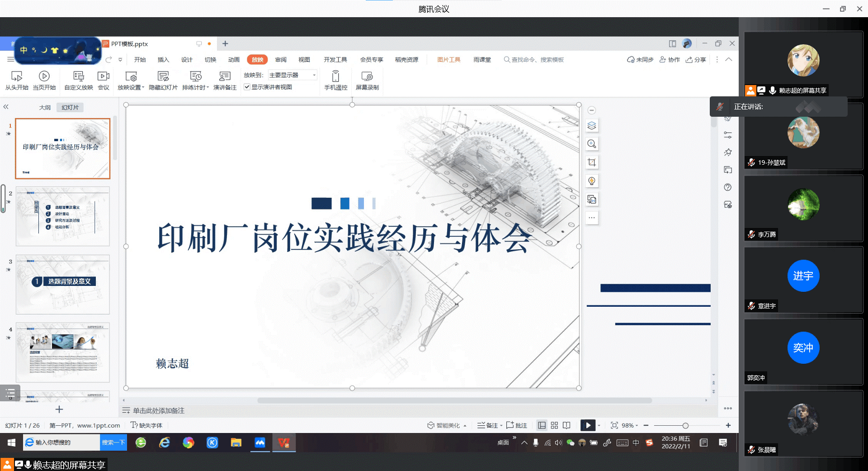868x471 pixels.
Task: Switch to slide sorter grid view
Action: [554, 425]
